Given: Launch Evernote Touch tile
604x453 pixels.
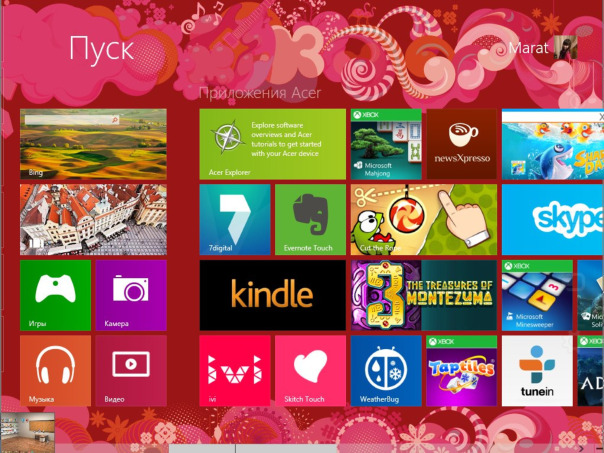Looking at the screenshot, I should pyautogui.click(x=310, y=220).
